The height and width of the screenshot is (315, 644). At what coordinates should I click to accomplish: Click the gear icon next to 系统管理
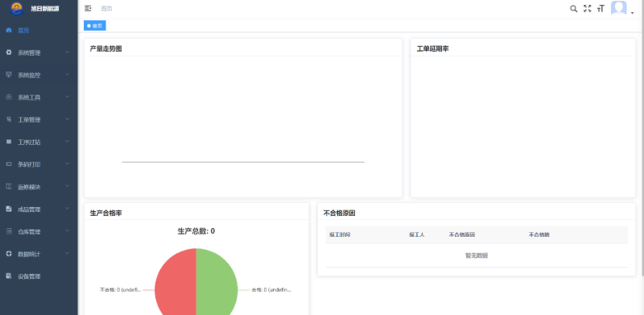pyautogui.click(x=9, y=52)
